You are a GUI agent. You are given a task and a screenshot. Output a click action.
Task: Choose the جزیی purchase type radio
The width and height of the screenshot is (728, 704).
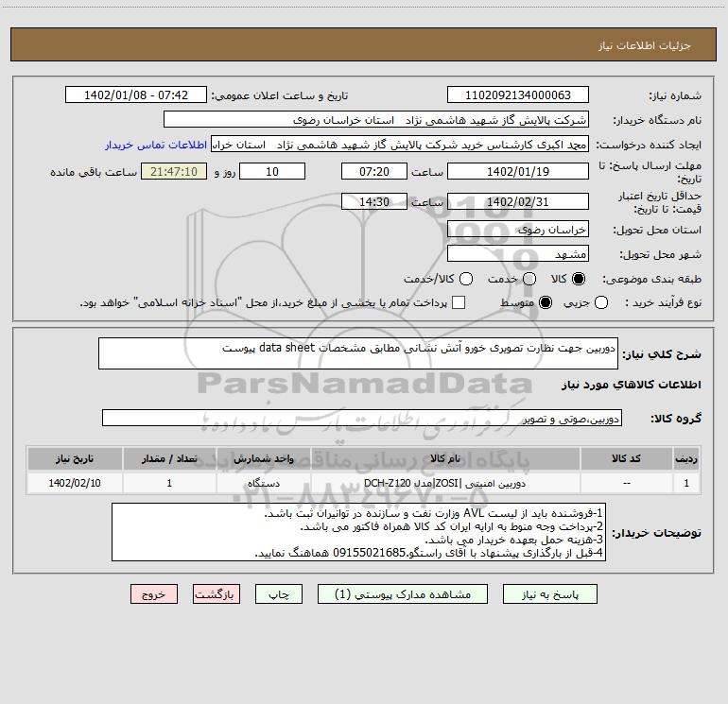[601, 302]
